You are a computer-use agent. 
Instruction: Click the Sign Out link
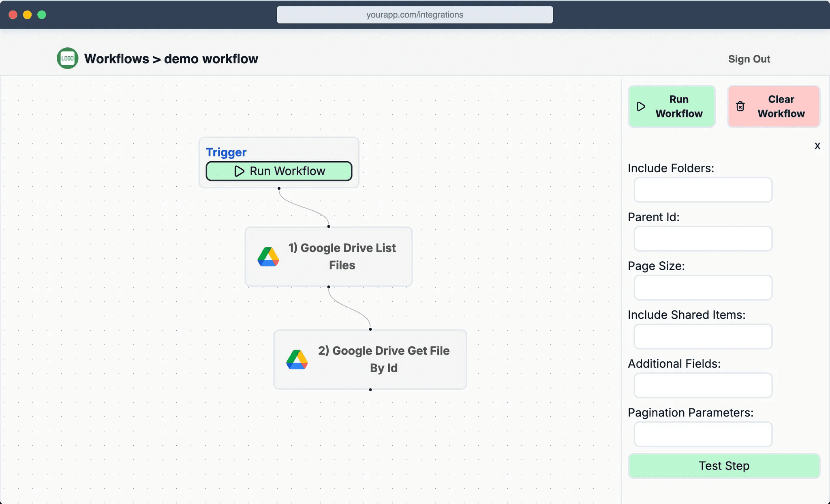click(x=749, y=59)
